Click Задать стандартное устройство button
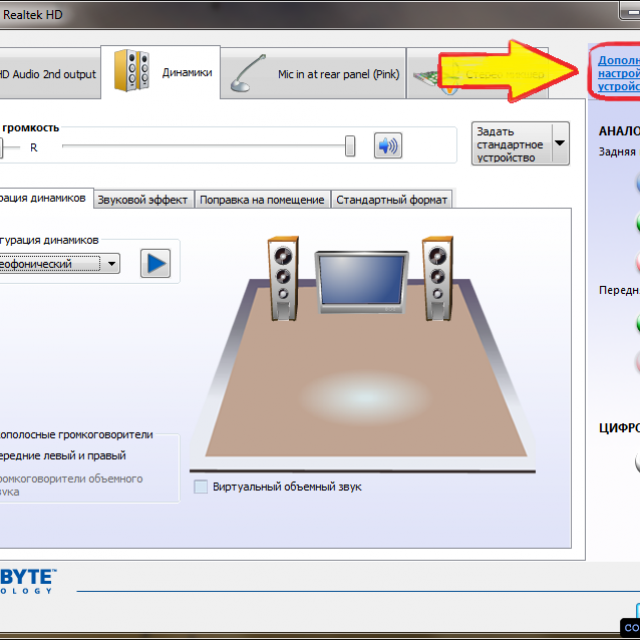 [512, 144]
